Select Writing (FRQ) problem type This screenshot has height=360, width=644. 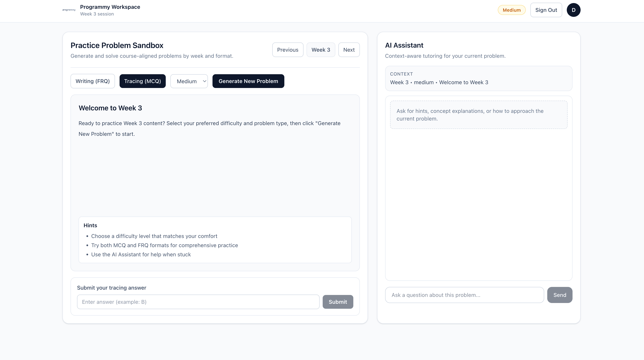click(93, 81)
